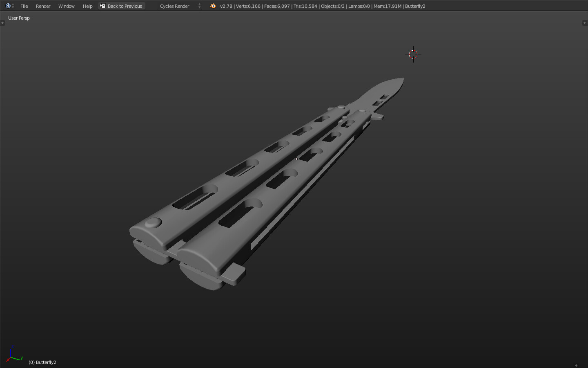
Task: Click the 'Faces:6,097' statistic
Action: click(x=277, y=6)
